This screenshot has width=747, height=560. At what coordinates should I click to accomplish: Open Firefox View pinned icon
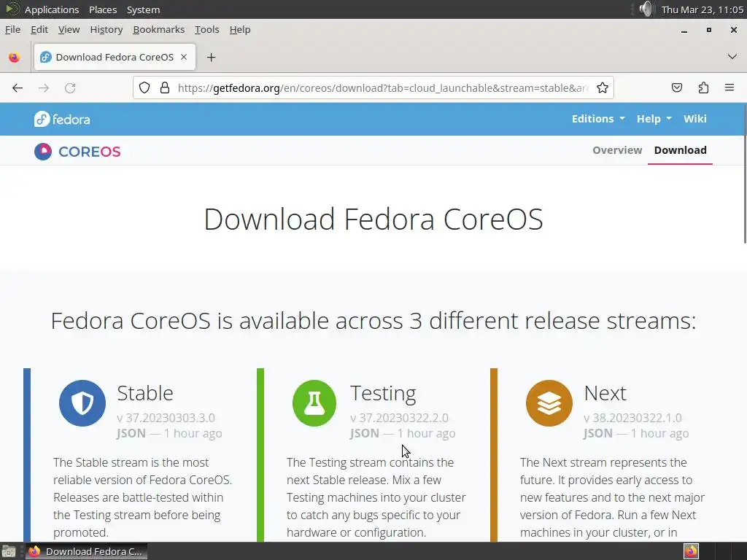tap(15, 57)
